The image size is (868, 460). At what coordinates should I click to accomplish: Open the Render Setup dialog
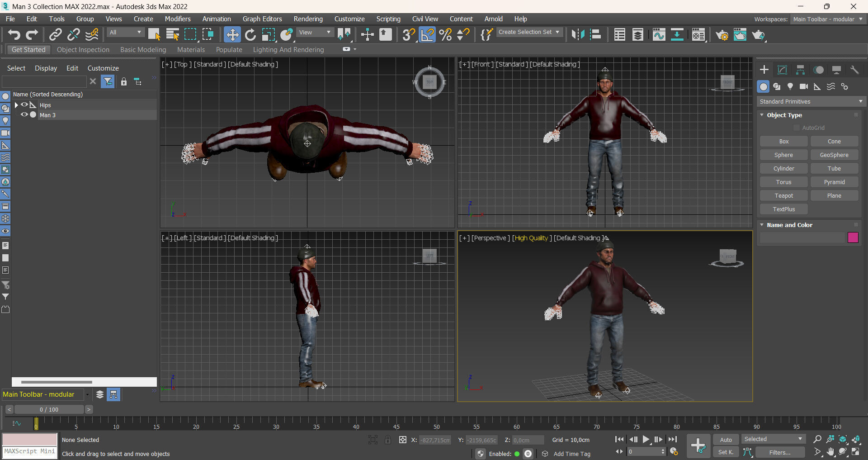[x=722, y=35]
